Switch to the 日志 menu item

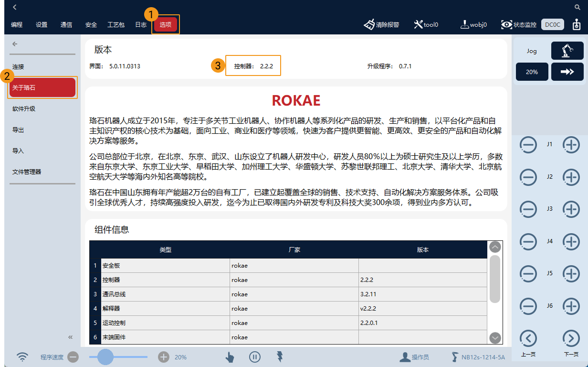click(x=140, y=24)
